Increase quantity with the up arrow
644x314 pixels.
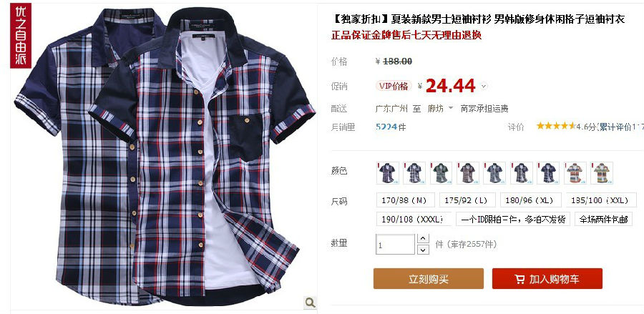[x=423, y=239]
